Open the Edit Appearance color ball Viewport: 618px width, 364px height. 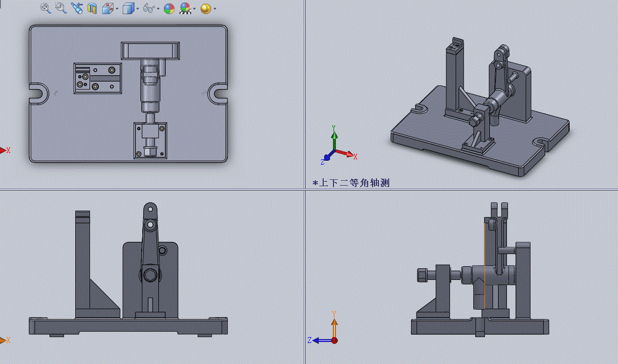point(169,8)
